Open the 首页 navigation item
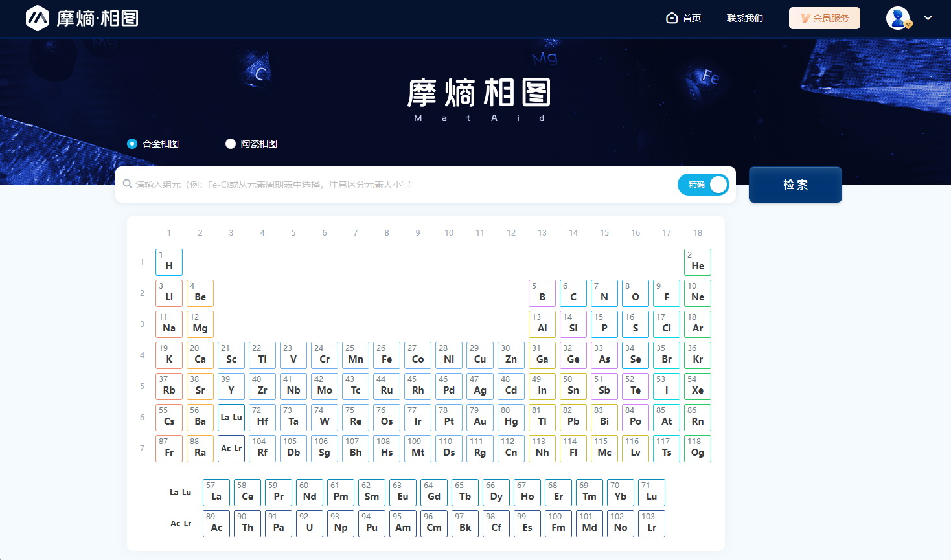The width and height of the screenshot is (951, 560). pos(692,18)
